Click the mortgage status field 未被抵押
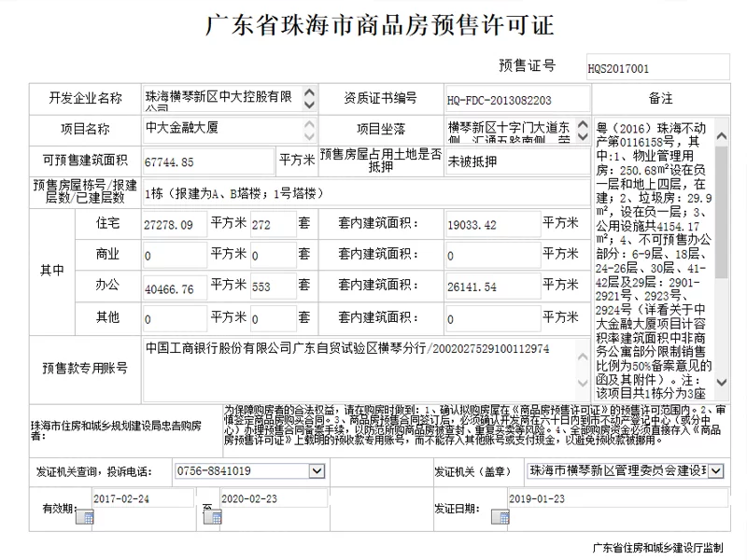The image size is (747, 560). coord(517,161)
